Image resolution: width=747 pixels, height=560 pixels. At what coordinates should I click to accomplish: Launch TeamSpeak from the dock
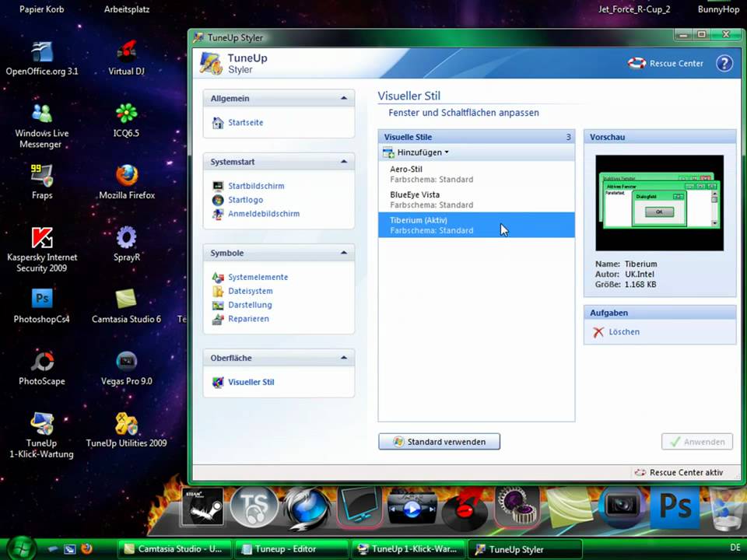click(254, 506)
